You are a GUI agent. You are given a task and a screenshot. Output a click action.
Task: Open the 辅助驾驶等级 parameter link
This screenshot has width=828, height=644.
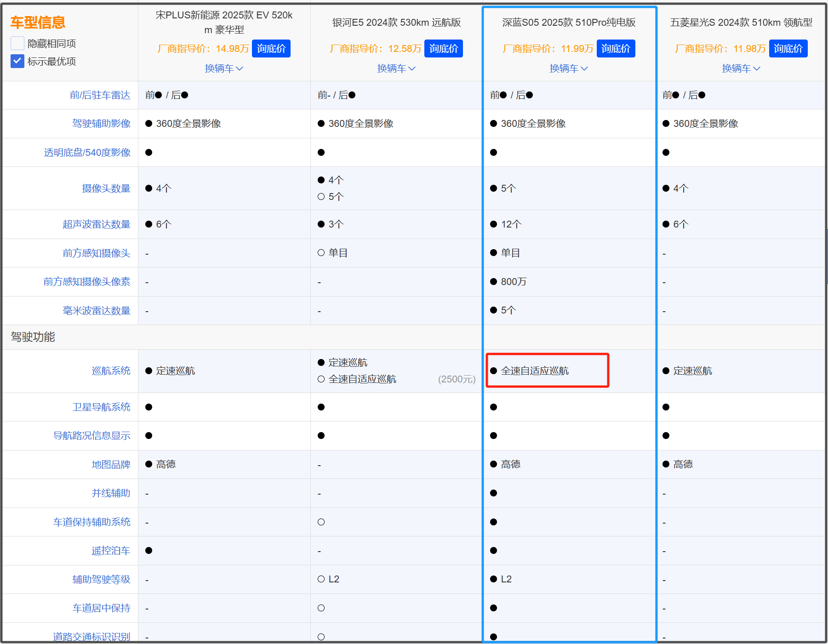(x=102, y=580)
